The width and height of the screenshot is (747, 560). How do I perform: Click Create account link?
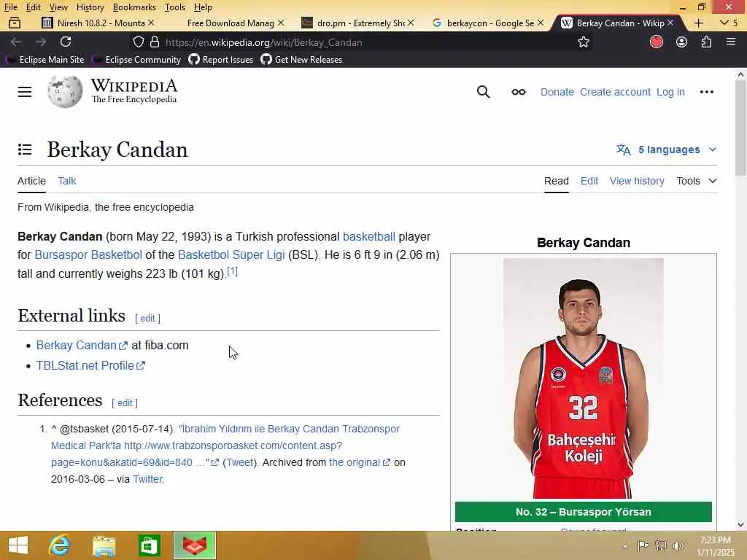[615, 92]
